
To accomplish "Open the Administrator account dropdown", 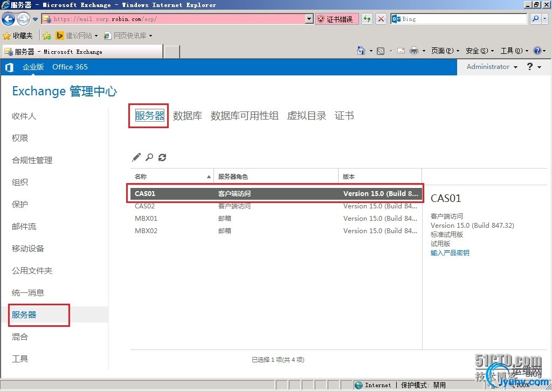I will point(492,67).
